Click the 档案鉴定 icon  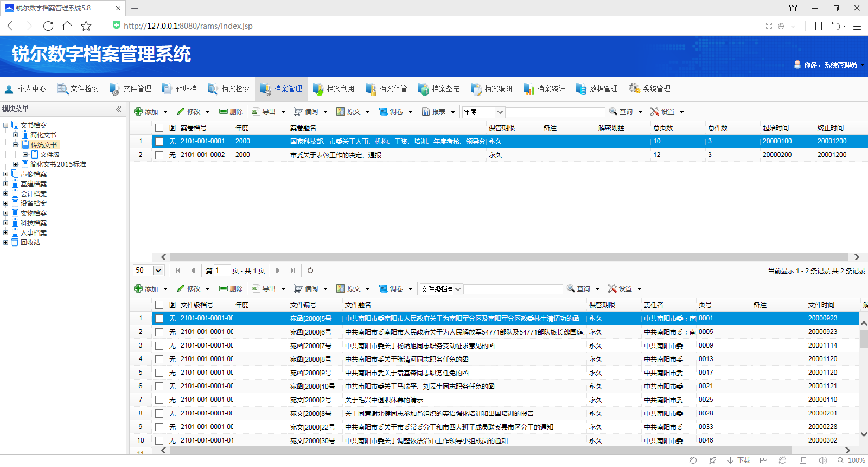click(423, 89)
